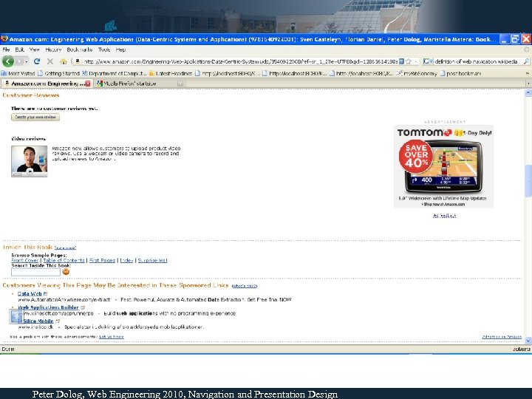Click What's this? beside Sponsored Links

245,286
